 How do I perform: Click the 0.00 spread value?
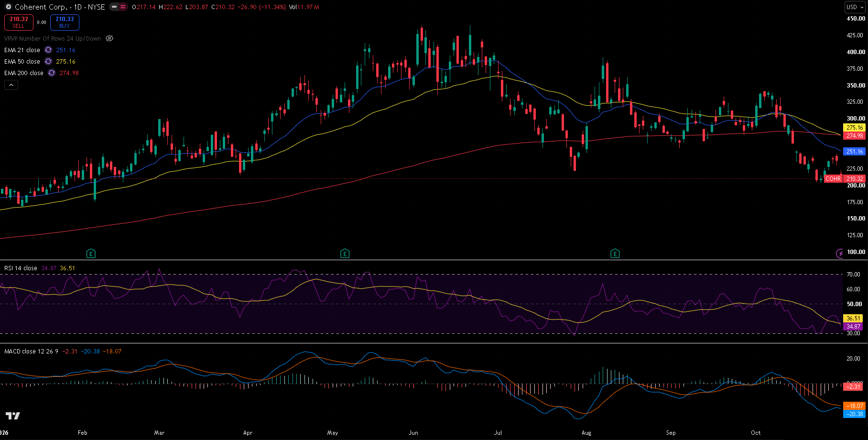(x=42, y=22)
